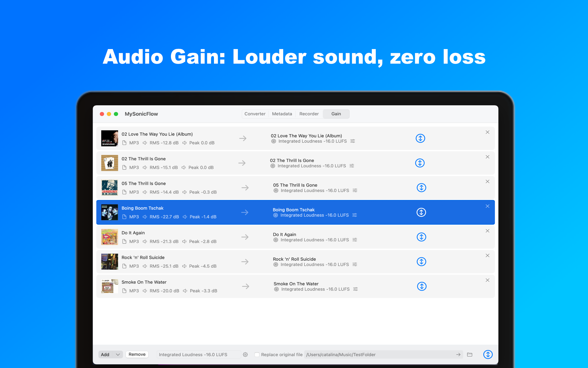Apply gain to Smoke On The Water
This screenshot has width=588, height=368.
422,286
